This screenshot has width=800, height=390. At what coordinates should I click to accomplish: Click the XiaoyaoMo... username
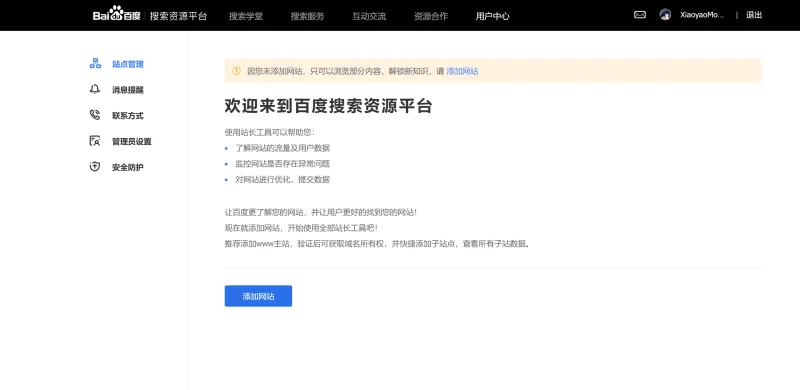[702, 15]
